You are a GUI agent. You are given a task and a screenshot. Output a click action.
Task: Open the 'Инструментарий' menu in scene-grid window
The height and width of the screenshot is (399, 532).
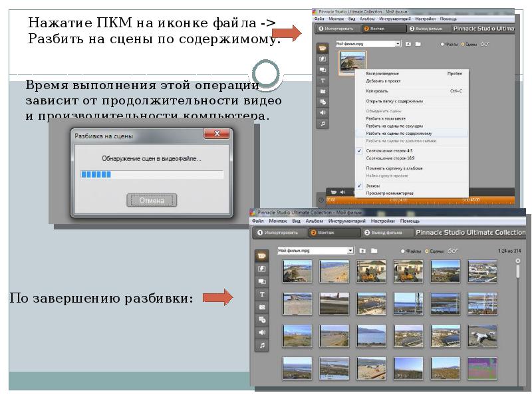(346, 221)
